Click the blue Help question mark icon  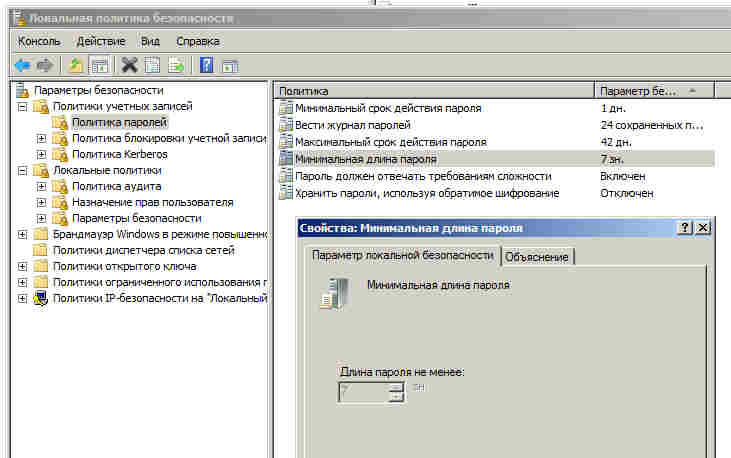click(206, 66)
